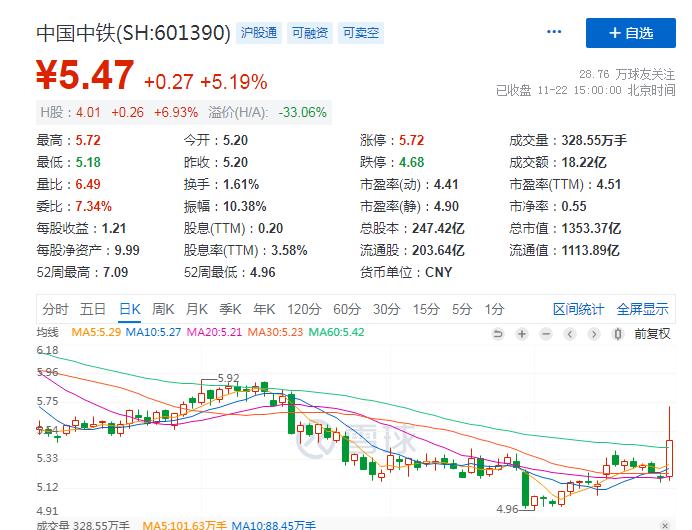Click the 最高 value 5.72
The image size is (692, 530).
coord(88,140)
